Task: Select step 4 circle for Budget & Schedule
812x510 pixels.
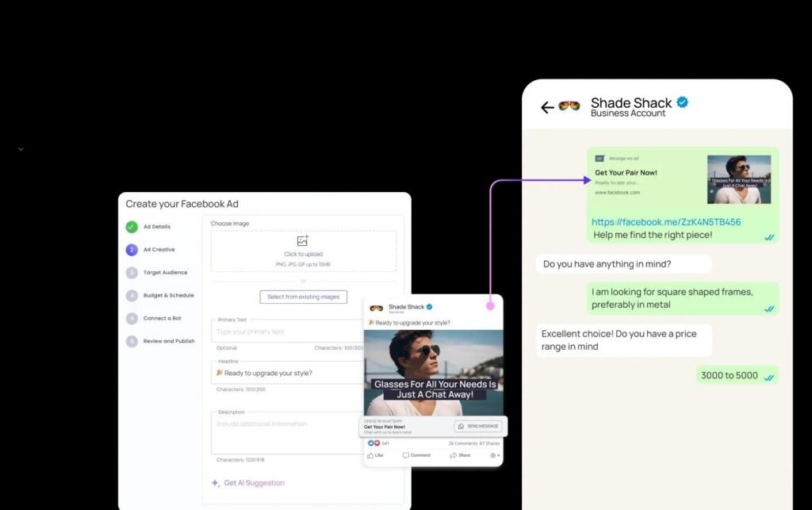Action: [x=132, y=295]
